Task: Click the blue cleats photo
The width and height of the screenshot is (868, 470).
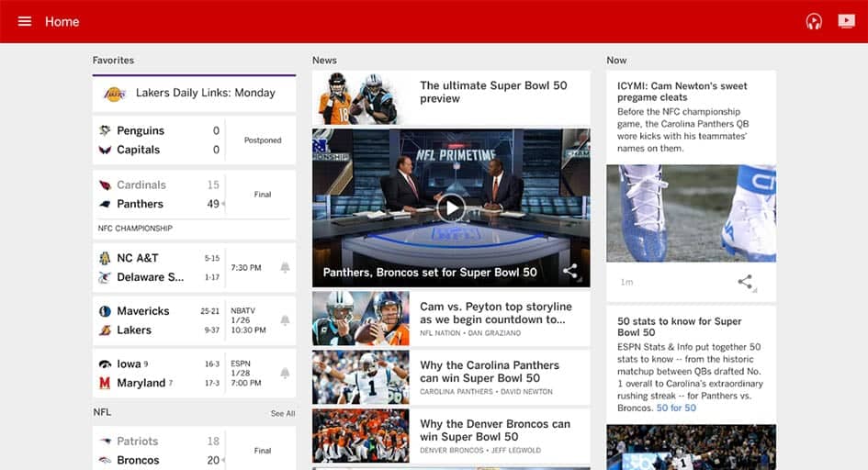Action: tap(691, 214)
